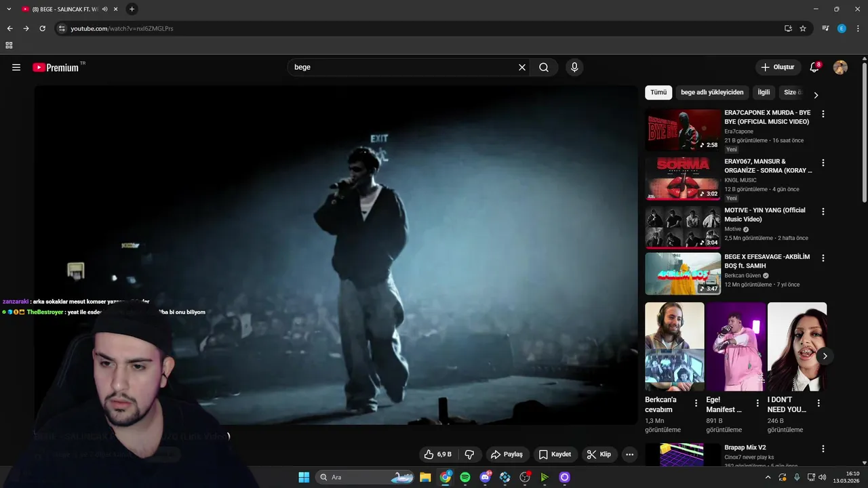Open the apps grid in bookmarks bar
This screenshot has width=868, height=488.
(x=9, y=45)
